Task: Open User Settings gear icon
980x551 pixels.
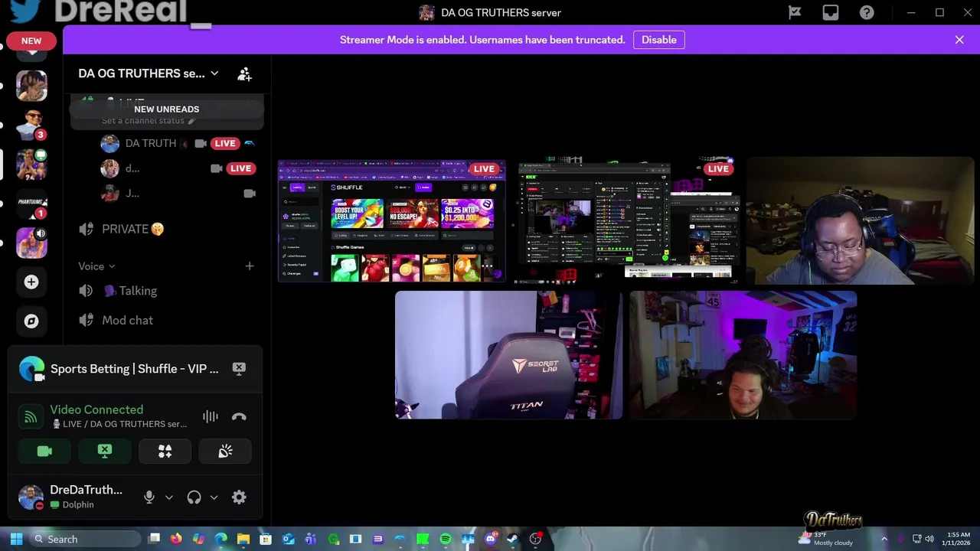Action: [x=239, y=497]
